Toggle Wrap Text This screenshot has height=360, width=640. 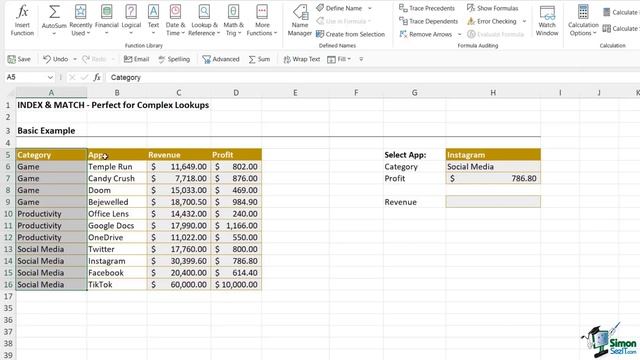coord(302,59)
